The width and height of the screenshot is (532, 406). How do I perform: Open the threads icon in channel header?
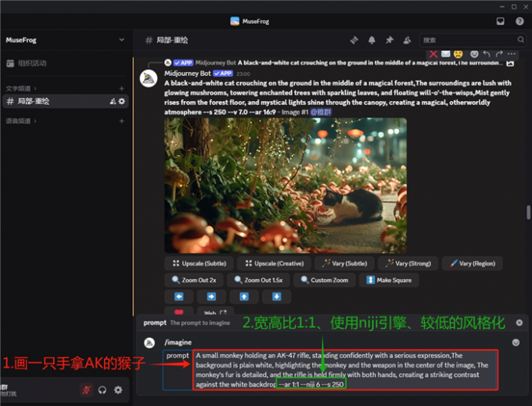point(354,40)
